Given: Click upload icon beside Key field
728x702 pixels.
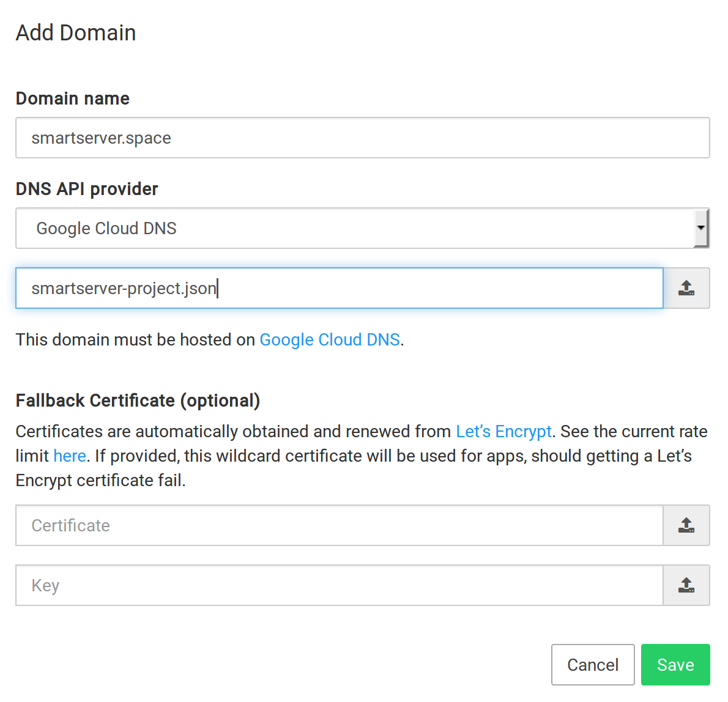Looking at the screenshot, I should coord(686,585).
